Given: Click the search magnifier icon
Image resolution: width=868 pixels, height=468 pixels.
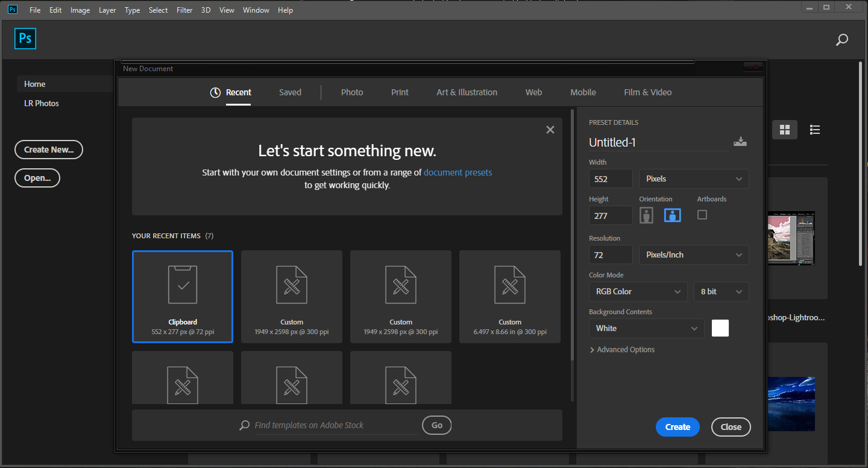Looking at the screenshot, I should tap(842, 40).
